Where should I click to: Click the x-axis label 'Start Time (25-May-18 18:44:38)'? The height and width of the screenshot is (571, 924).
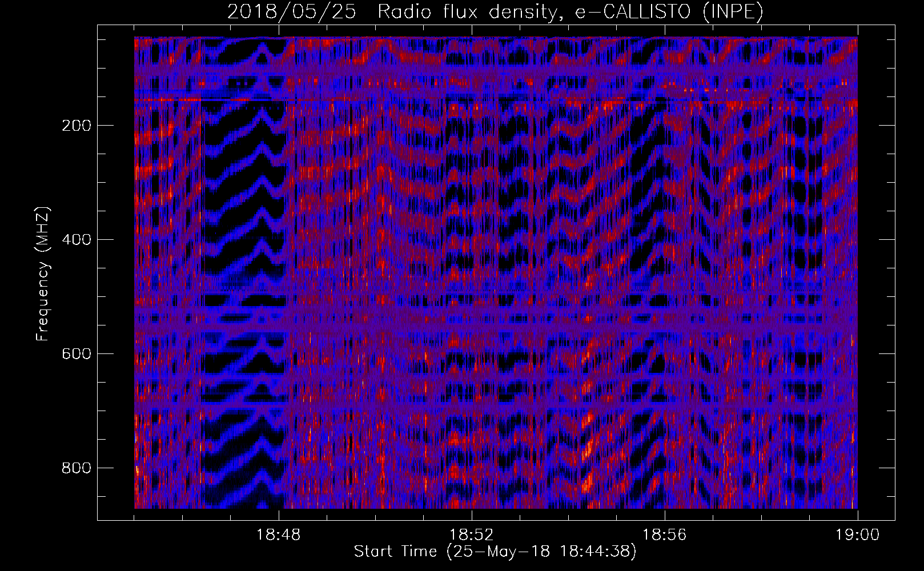click(495, 552)
